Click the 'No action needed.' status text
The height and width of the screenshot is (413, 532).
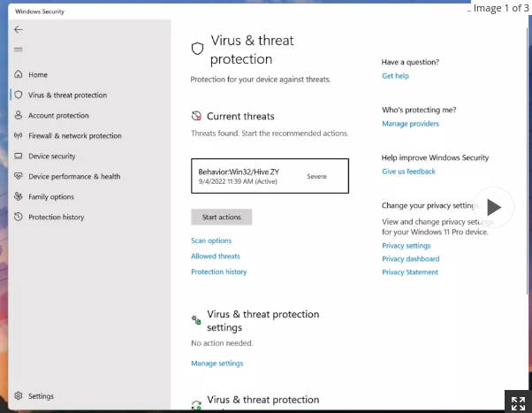point(222,343)
